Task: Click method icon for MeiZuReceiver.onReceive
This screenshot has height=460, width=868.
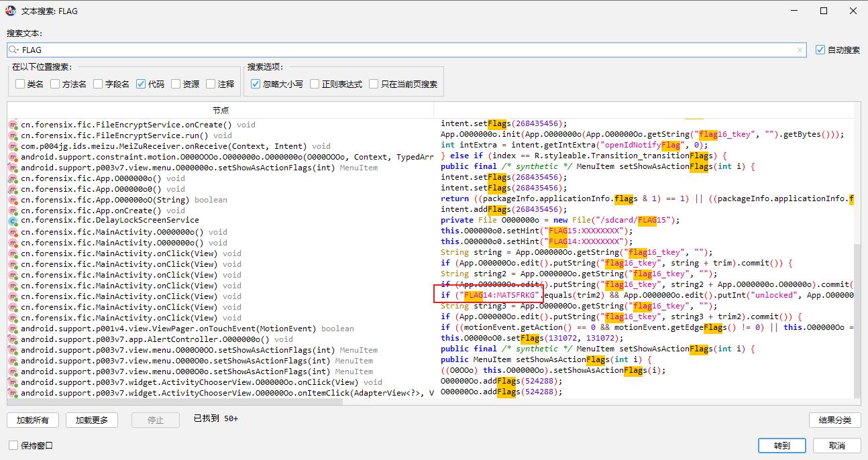Action: click(13, 146)
